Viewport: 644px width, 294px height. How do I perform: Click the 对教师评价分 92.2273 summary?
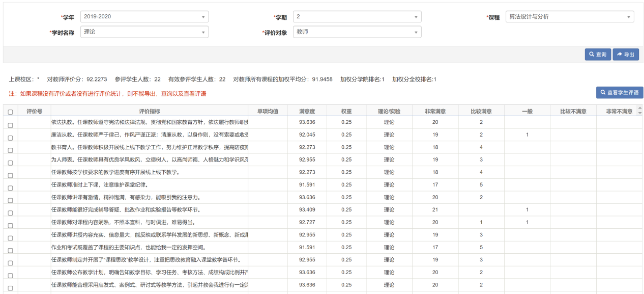(77, 79)
